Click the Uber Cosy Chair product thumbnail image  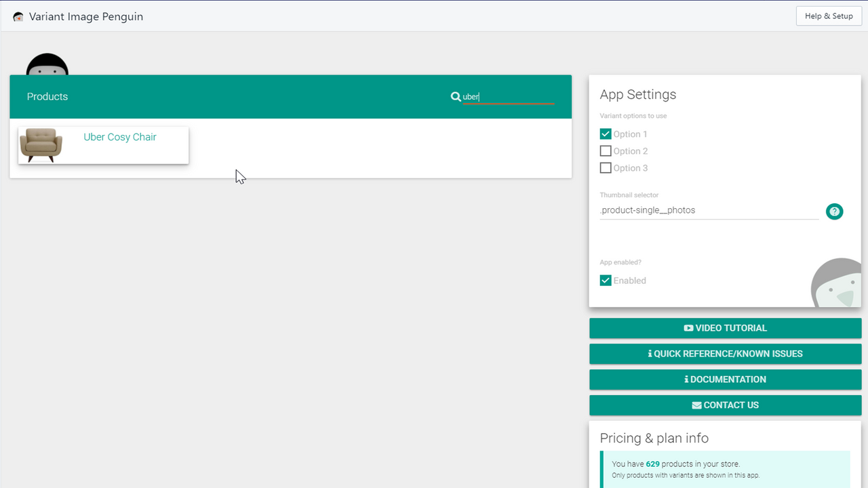tap(41, 144)
